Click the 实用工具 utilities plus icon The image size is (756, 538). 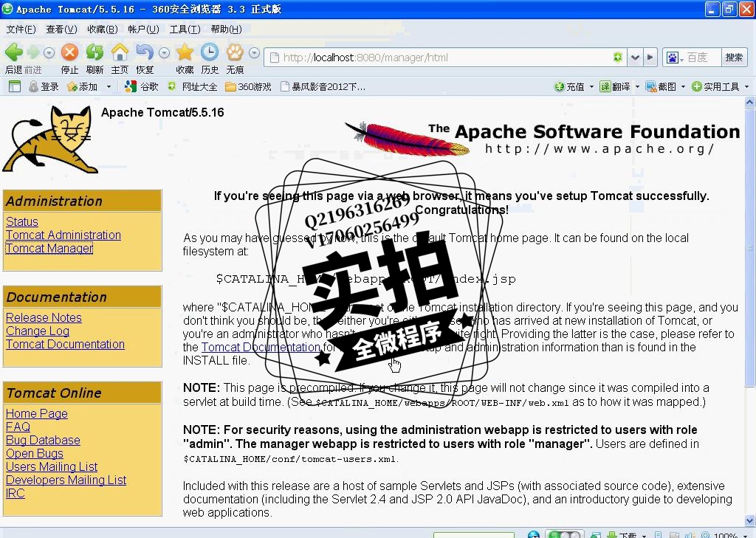697,87
